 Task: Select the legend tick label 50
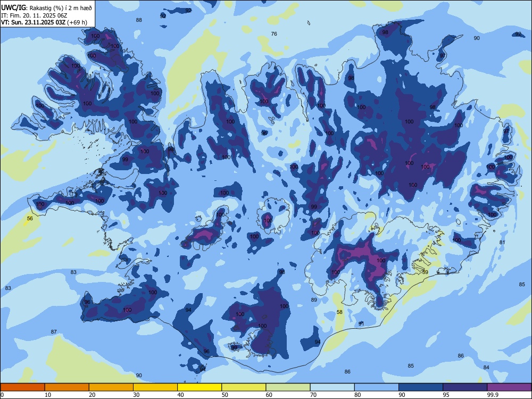pos(225,395)
